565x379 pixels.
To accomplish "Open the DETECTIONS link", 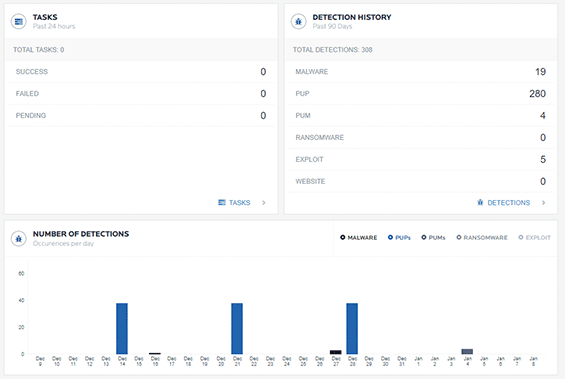I will pyautogui.click(x=509, y=202).
